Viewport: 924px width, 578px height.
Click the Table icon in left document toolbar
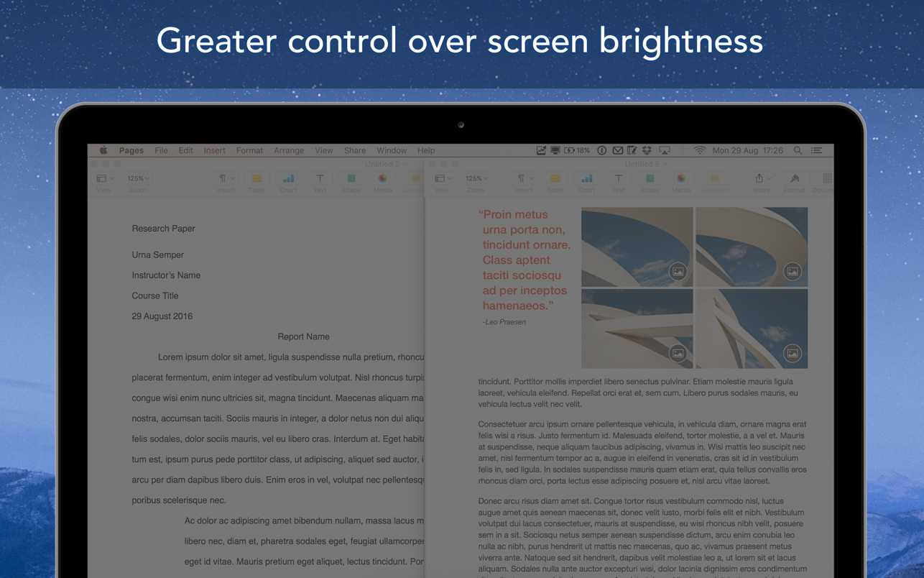click(257, 179)
